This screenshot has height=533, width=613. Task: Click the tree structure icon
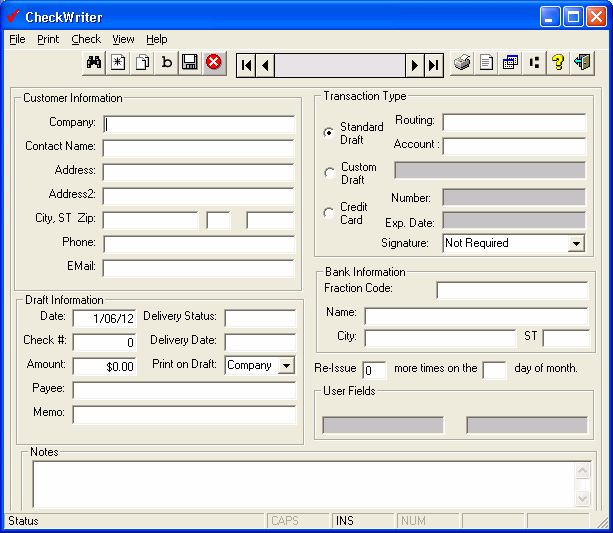pyautogui.click(x=534, y=63)
